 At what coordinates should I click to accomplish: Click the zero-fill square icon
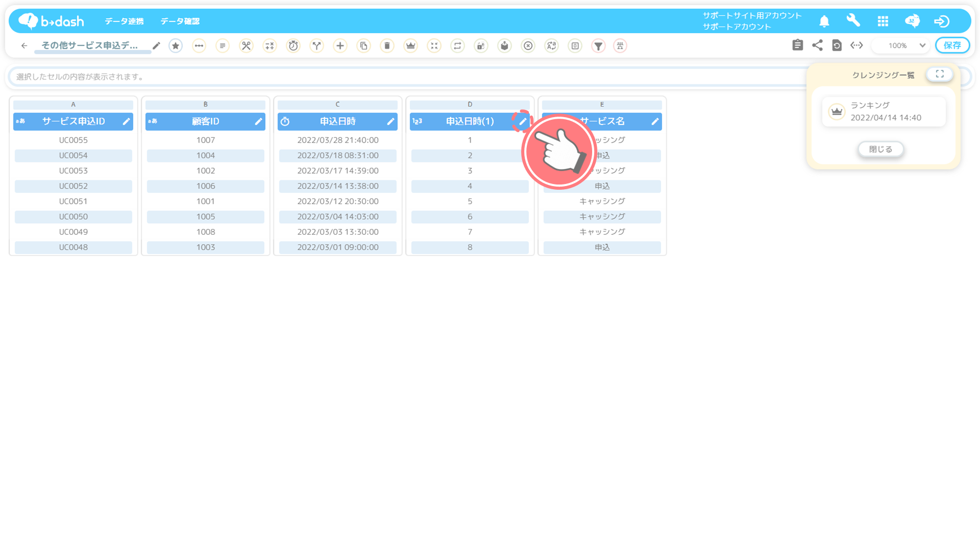point(575,46)
